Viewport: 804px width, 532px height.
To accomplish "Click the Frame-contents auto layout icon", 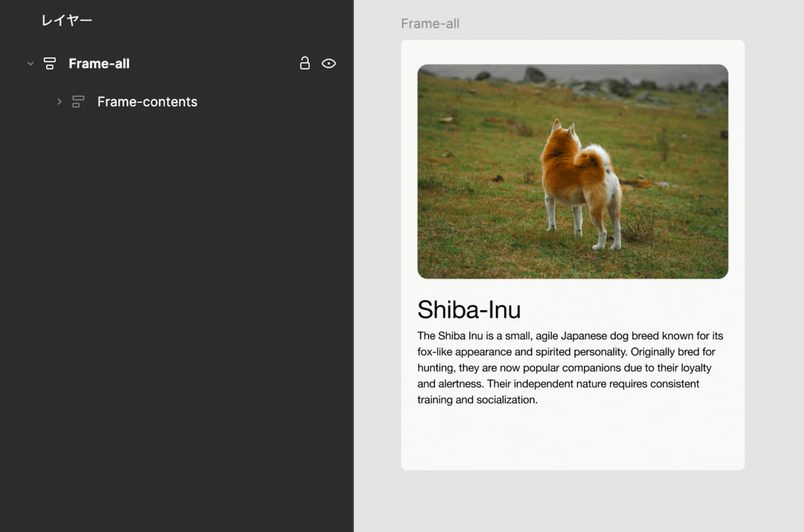I will tap(78, 102).
